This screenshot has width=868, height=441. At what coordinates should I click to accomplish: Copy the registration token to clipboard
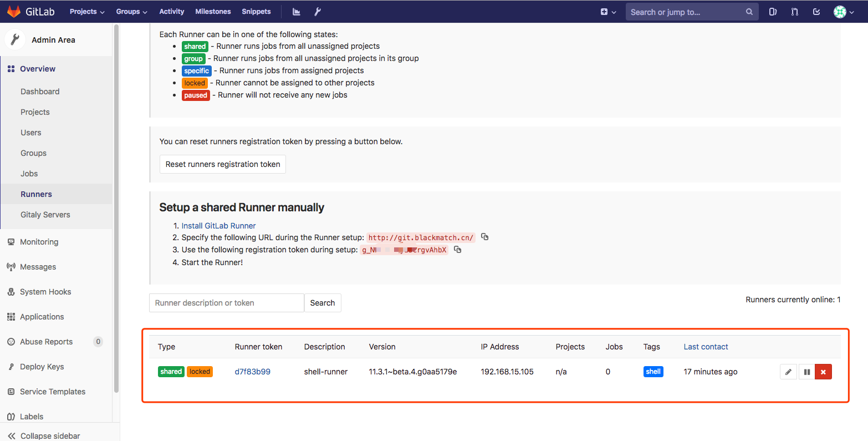(458, 250)
